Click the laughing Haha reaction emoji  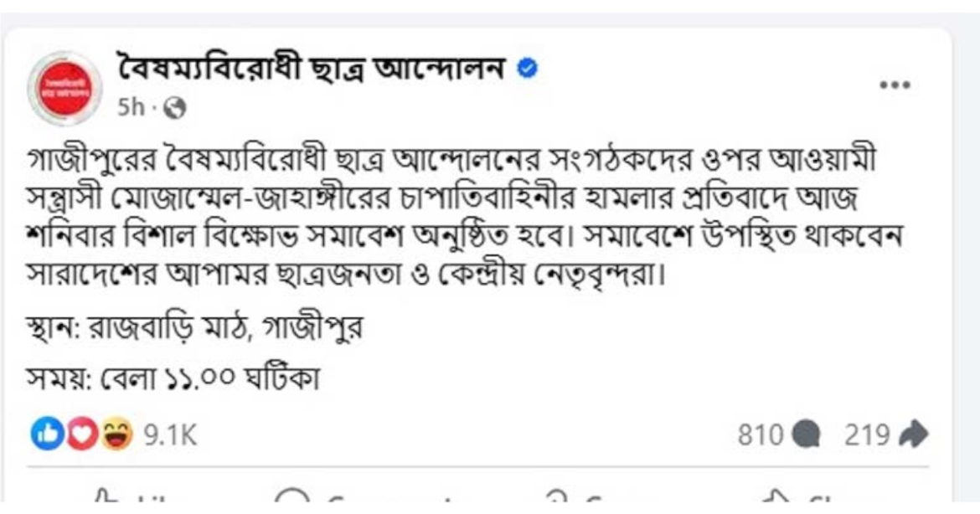coord(117,435)
